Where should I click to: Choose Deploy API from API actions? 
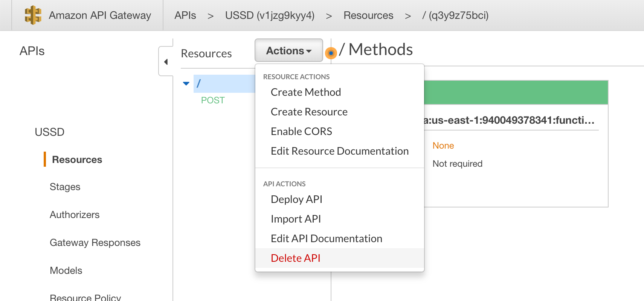point(296,199)
